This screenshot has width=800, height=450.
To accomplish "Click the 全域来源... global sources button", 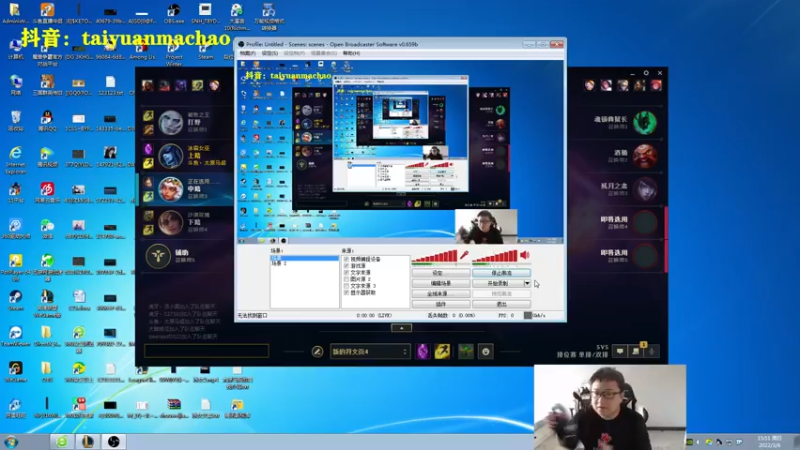I will [441, 294].
